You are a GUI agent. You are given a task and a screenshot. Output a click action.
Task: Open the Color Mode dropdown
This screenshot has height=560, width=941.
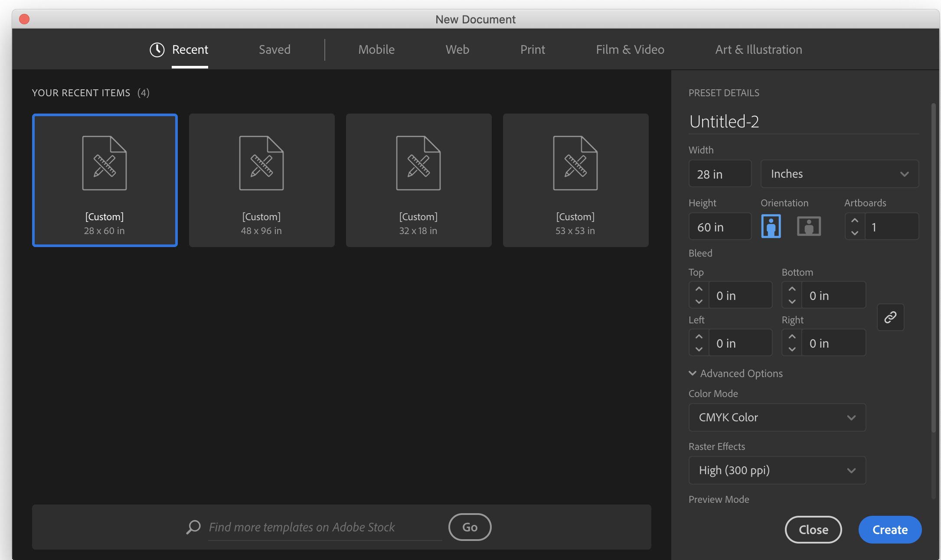(777, 417)
